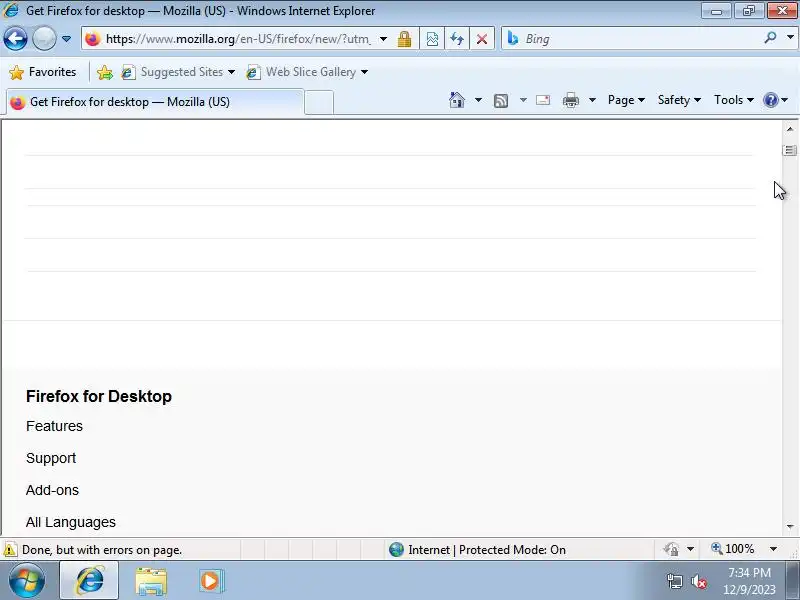Viewport: 800px width, 600px height.
Task: Print the page with the printer icon
Action: click(x=571, y=100)
